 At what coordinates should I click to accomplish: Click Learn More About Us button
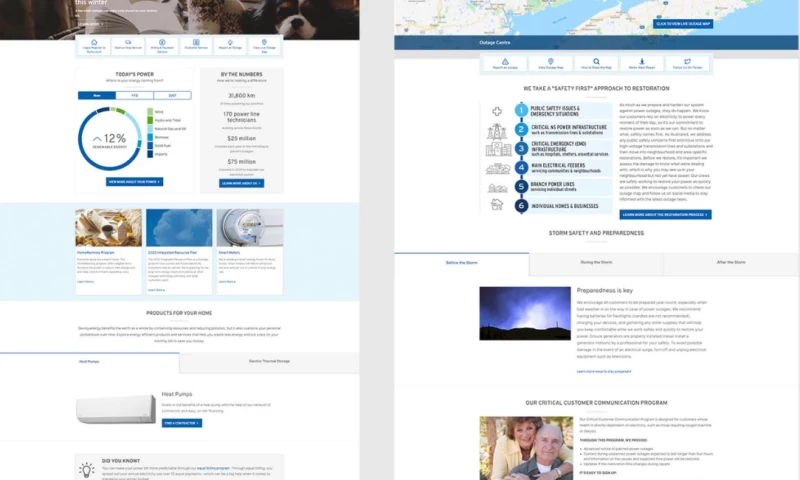coord(241,183)
